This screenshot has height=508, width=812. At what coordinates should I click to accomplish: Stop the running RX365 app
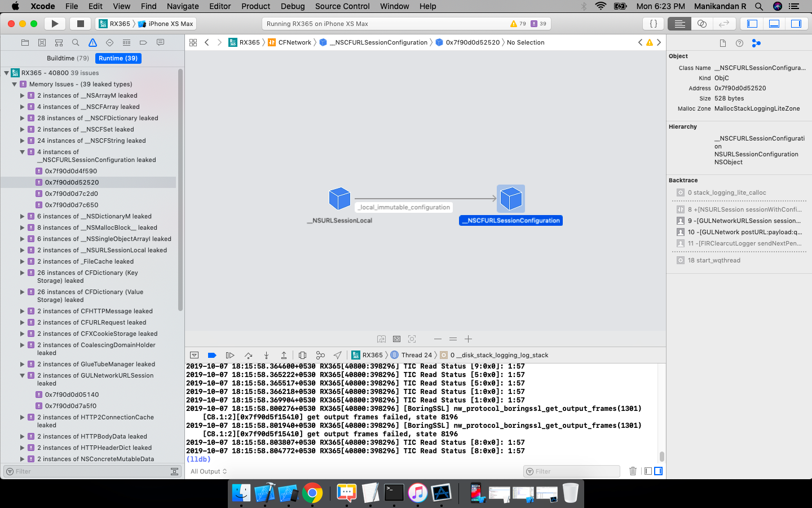click(80, 23)
